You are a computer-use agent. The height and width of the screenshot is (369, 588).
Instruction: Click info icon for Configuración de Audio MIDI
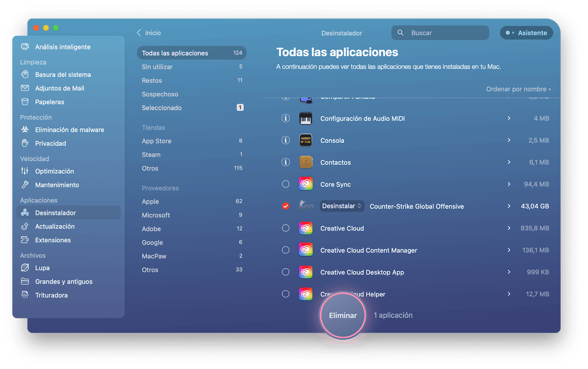[x=286, y=118]
